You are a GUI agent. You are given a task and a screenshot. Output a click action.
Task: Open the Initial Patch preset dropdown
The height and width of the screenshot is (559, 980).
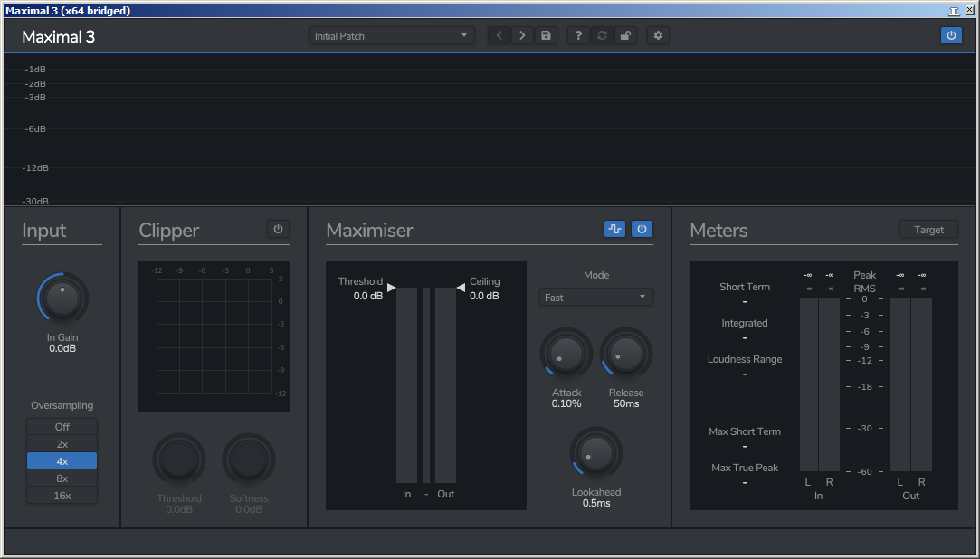[392, 35]
